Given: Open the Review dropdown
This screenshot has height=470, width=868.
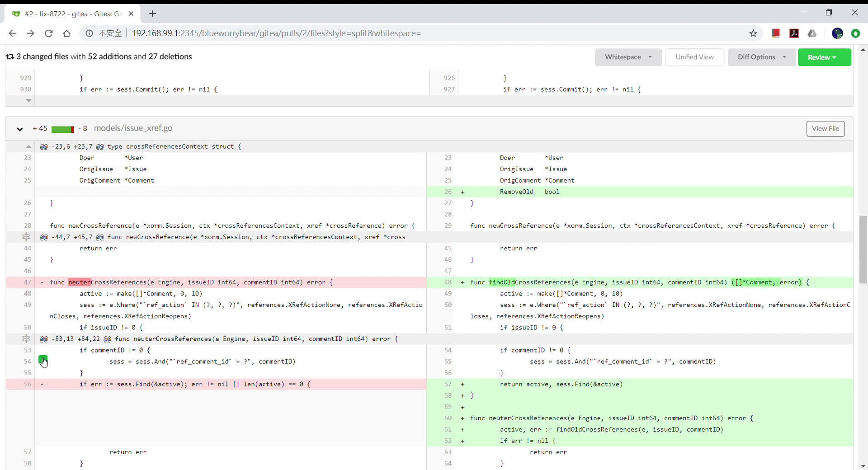Looking at the screenshot, I should point(824,57).
